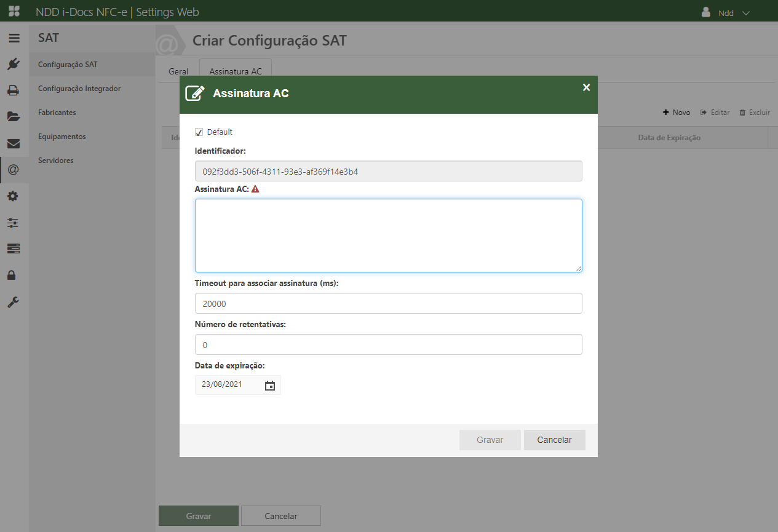Viewport: 778px width, 532px height.
Task: Click Gravar button in the dialog
Action: click(490, 440)
